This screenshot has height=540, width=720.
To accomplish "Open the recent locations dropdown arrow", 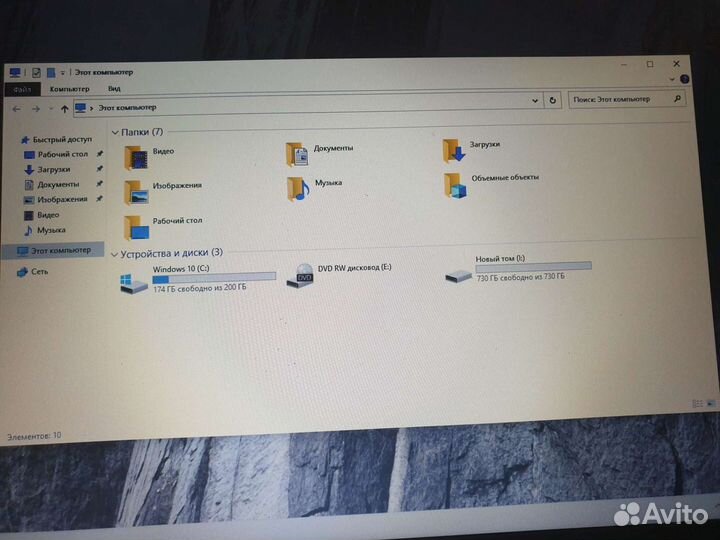I will click(51, 108).
